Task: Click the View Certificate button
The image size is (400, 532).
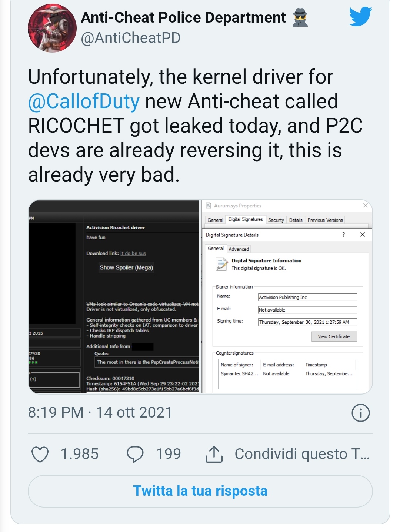Action: click(x=334, y=336)
